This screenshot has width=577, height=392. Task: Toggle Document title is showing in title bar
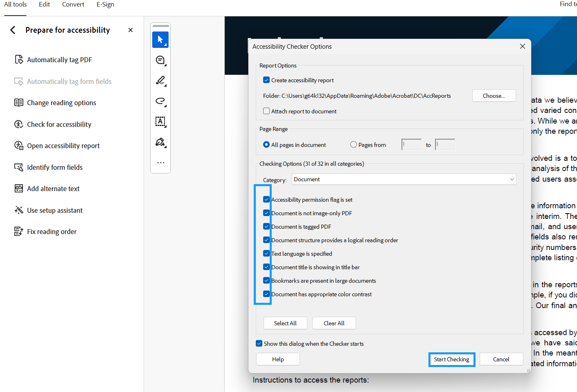pyautogui.click(x=266, y=267)
